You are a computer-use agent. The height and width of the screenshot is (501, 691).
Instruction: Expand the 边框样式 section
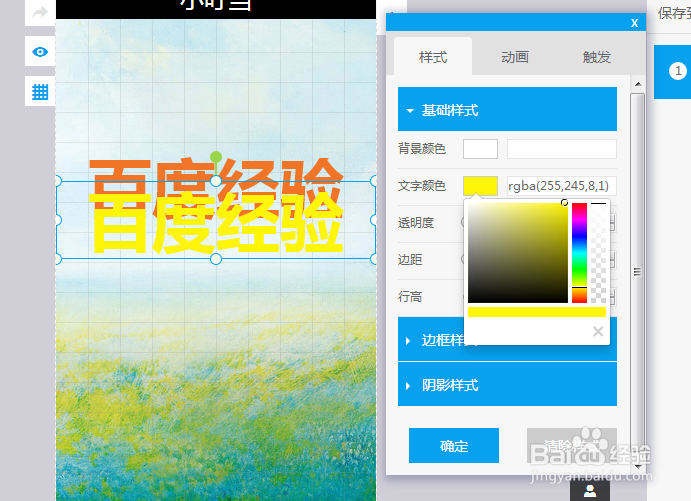[x=507, y=339]
